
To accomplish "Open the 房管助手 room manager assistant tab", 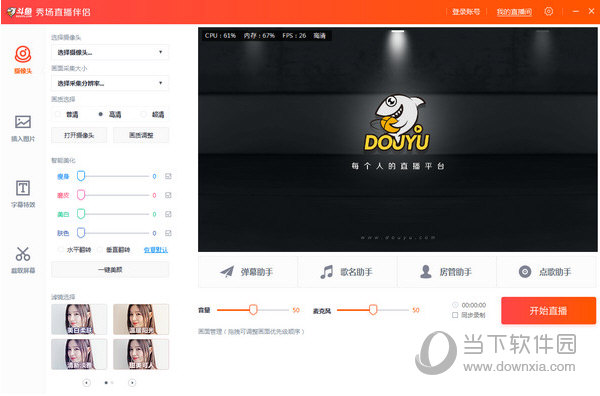I will tap(447, 272).
